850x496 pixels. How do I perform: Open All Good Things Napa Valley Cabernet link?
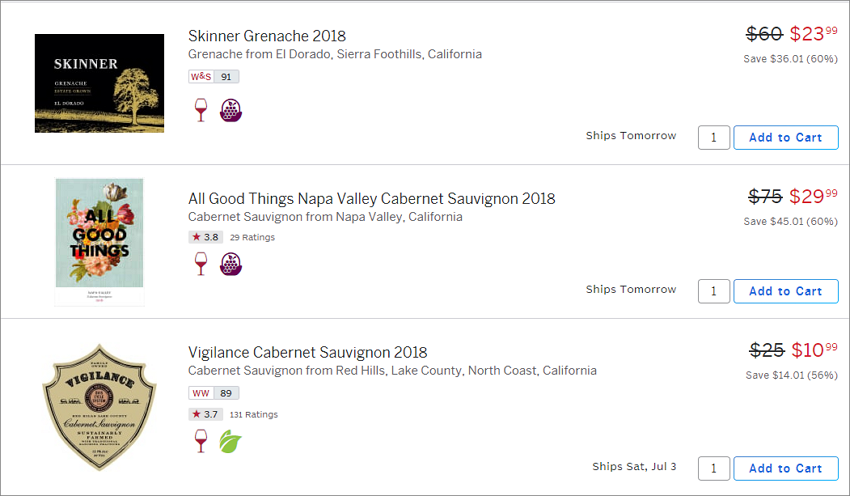click(x=371, y=198)
